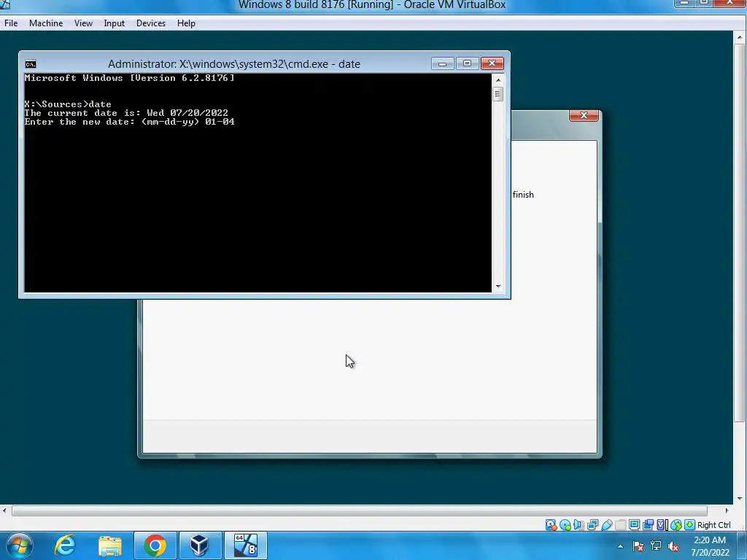Click the network tray icon
Viewport: 747px width, 560px height.
click(656, 546)
